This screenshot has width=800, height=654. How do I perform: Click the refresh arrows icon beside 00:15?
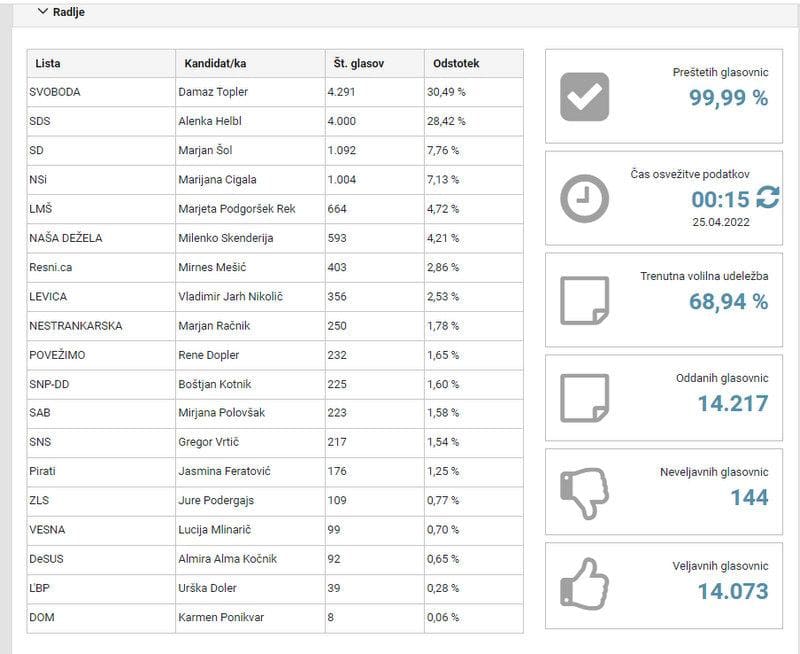[767, 197]
